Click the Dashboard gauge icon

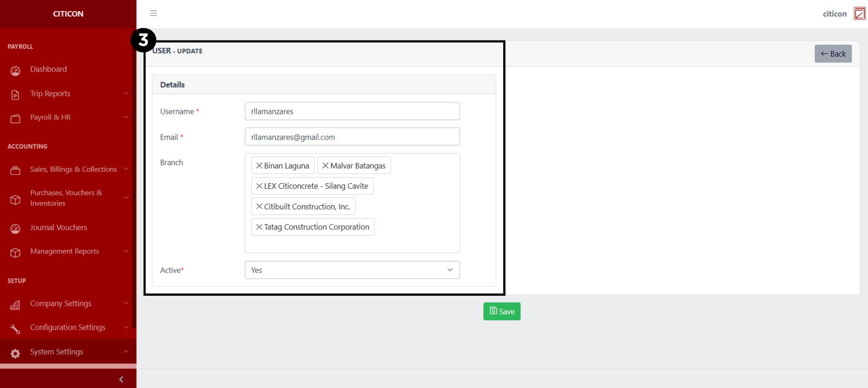click(16, 70)
